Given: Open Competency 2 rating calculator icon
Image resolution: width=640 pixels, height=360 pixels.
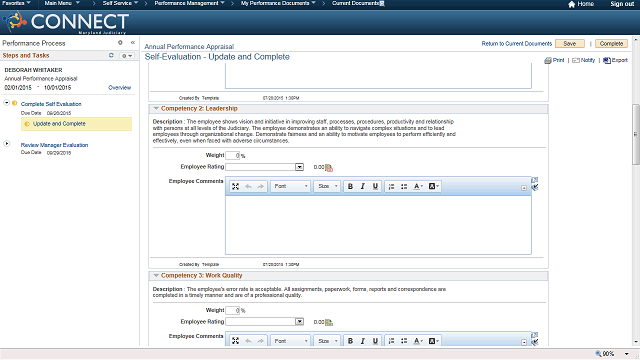Looking at the screenshot, I should click(329, 168).
